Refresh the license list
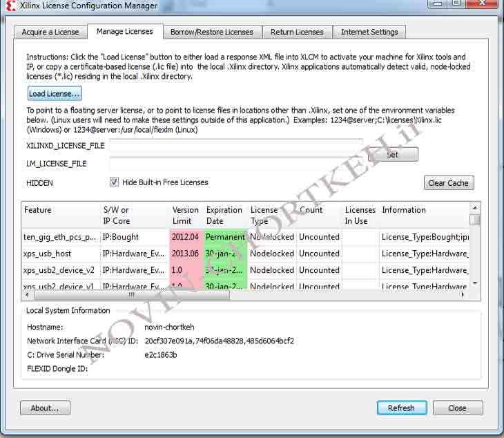This screenshot has width=504, height=438. 401,408
